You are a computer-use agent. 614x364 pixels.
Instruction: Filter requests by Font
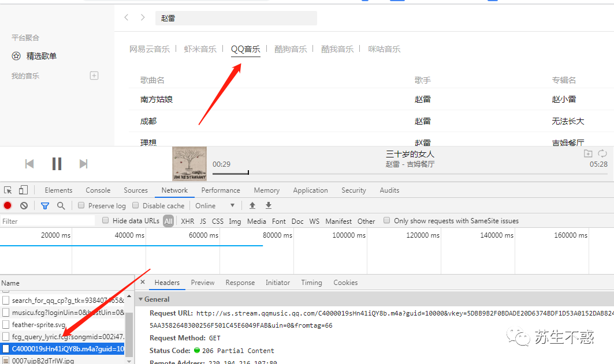click(279, 222)
